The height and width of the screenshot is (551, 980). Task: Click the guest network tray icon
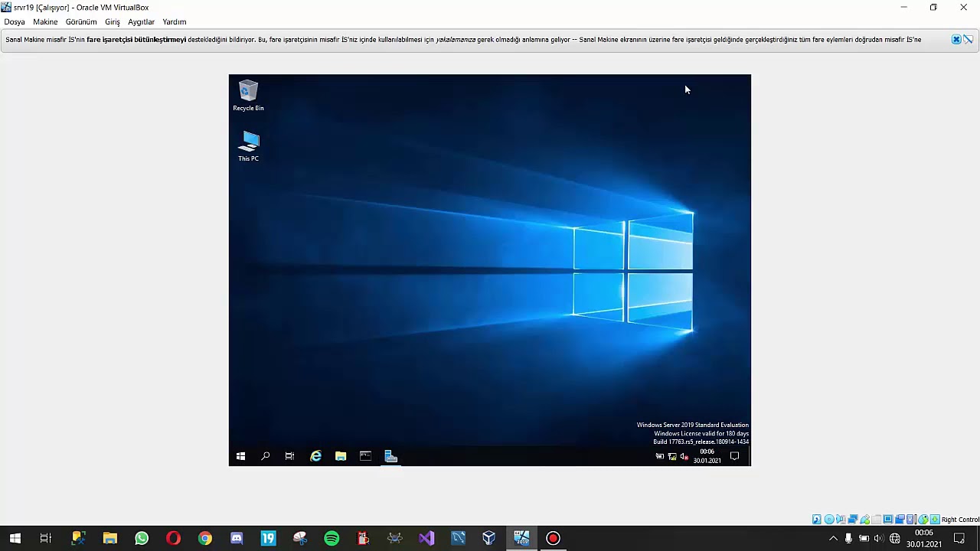coord(672,457)
